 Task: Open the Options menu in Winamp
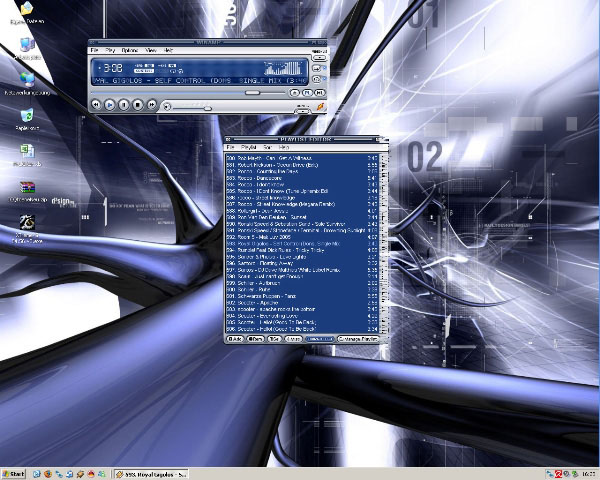click(x=130, y=49)
